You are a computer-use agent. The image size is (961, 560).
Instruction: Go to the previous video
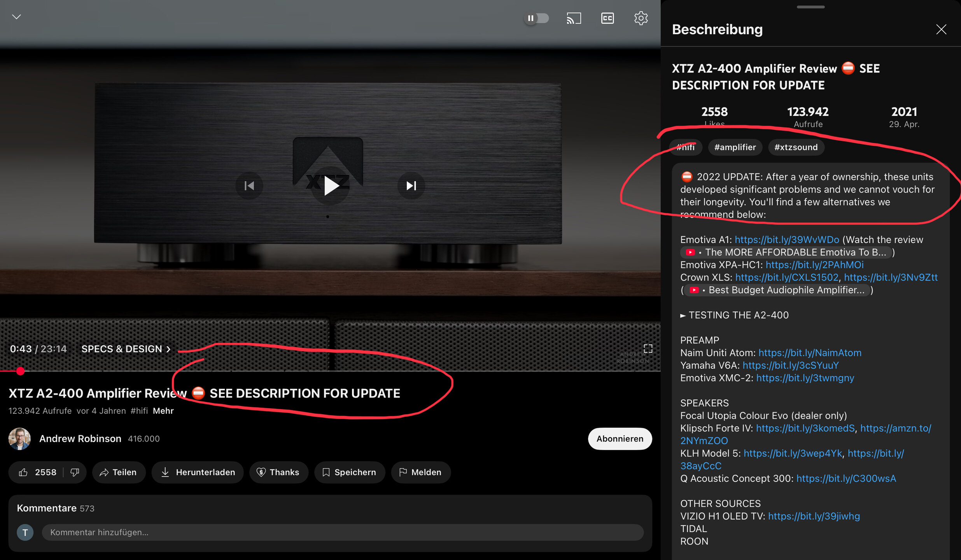pos(249,186)
